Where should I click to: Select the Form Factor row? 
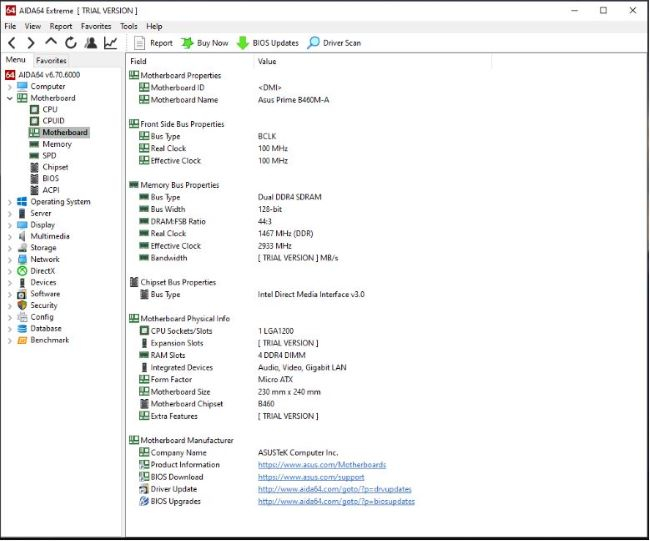[x=216, y=379]
